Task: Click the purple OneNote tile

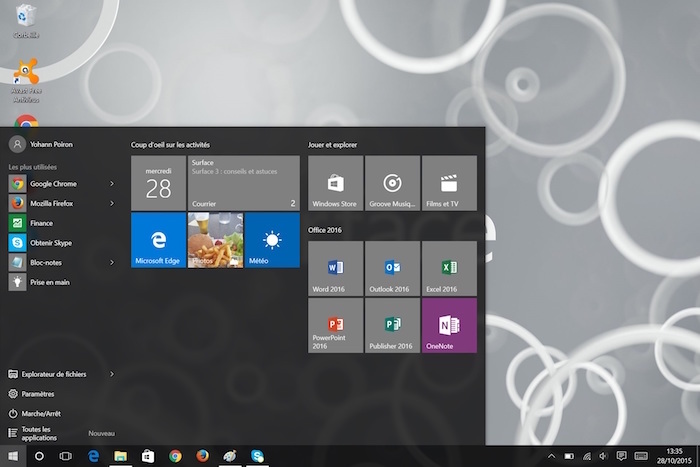Action: pyautogui.click(x=449, y=325)
